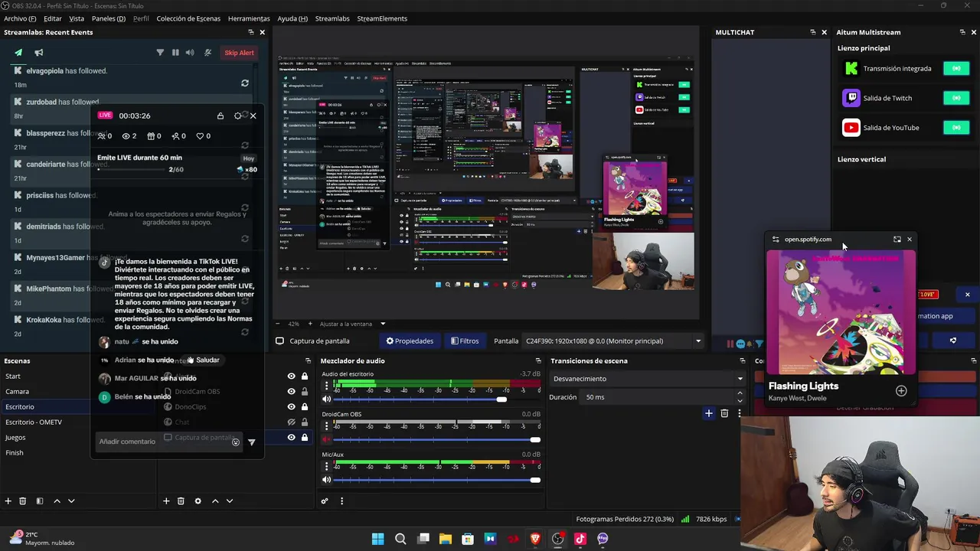Open the Ajustar a la ventana dropdown
Screen dimensions: 980x551
[353, 324]
